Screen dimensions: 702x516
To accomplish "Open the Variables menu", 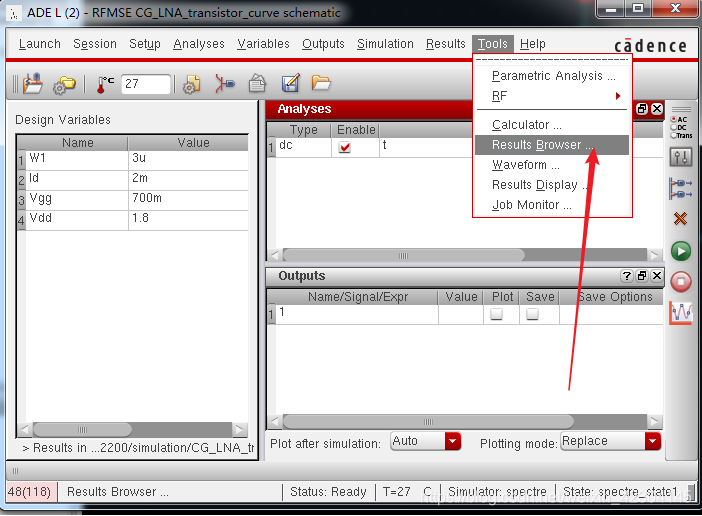I will coord(263,44).
